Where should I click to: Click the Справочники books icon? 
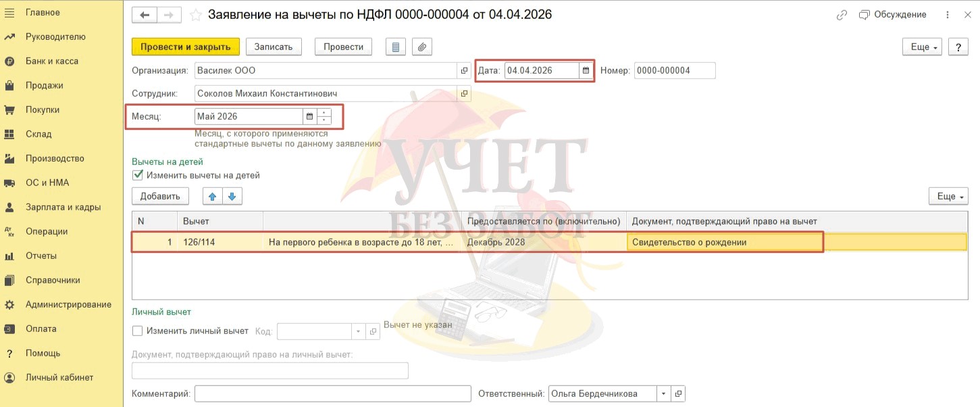click(x=9, y=280)
